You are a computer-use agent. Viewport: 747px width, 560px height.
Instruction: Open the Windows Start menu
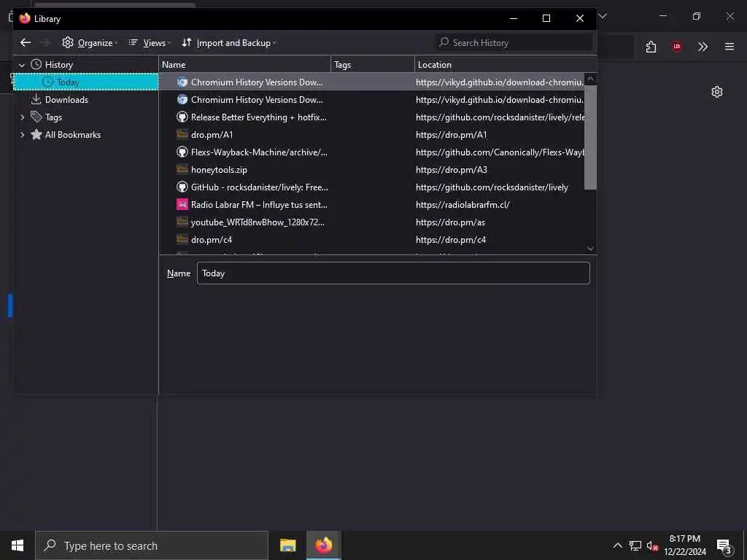point(18,545)
